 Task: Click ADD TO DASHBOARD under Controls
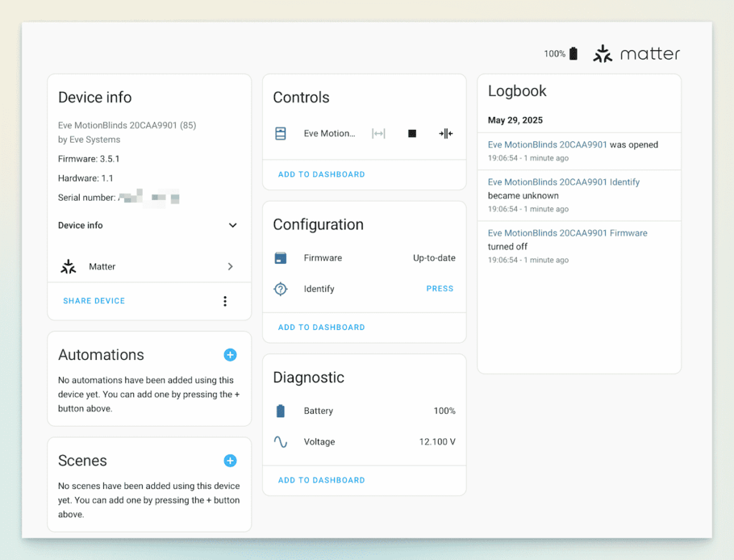point(321,174)
